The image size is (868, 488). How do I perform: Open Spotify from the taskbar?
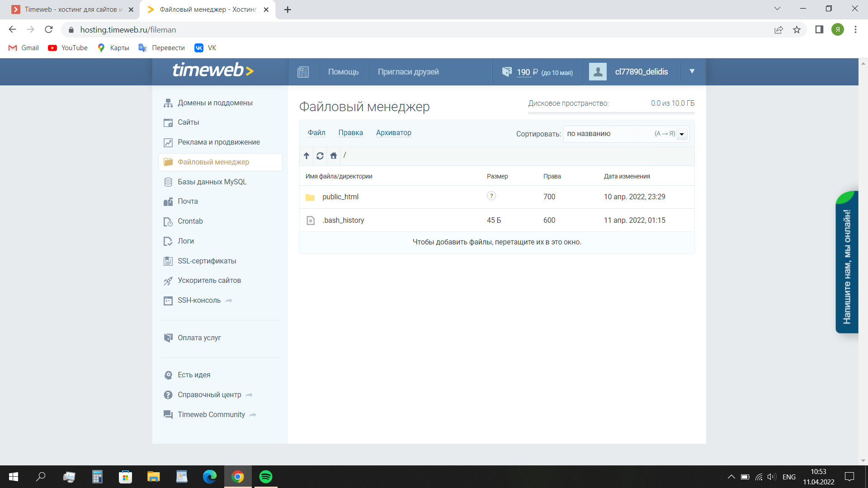[266, 477]
